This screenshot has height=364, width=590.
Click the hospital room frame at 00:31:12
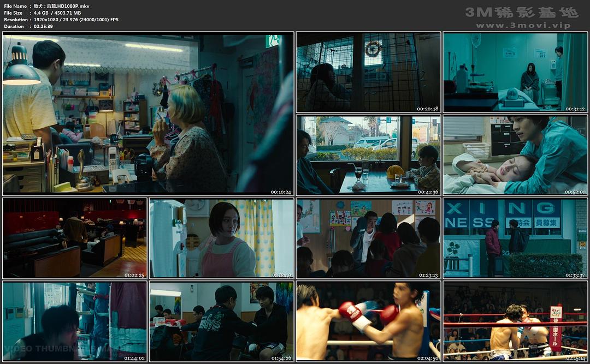click(515, 72)
